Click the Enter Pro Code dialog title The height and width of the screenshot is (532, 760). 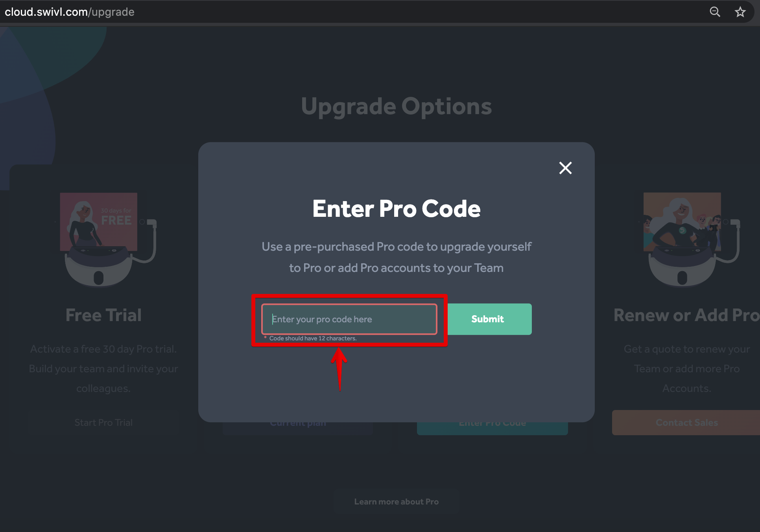tap(397, 209)
